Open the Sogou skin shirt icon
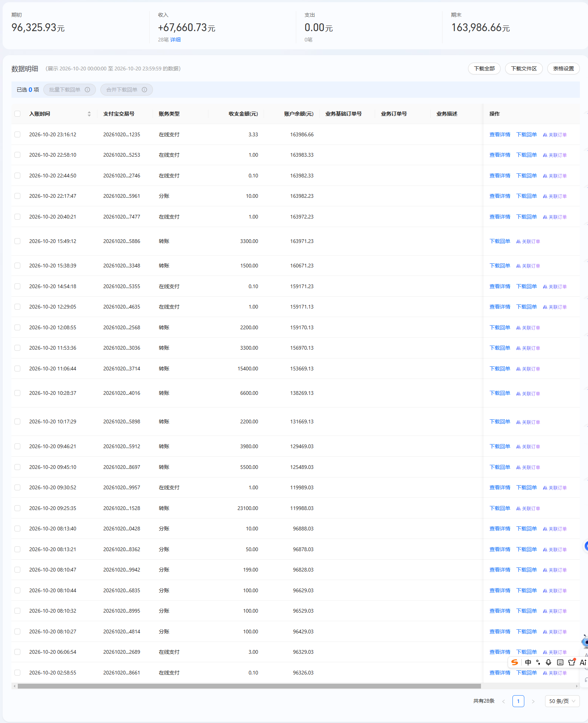This screenshot has width=588, height=723. (572, 662)
